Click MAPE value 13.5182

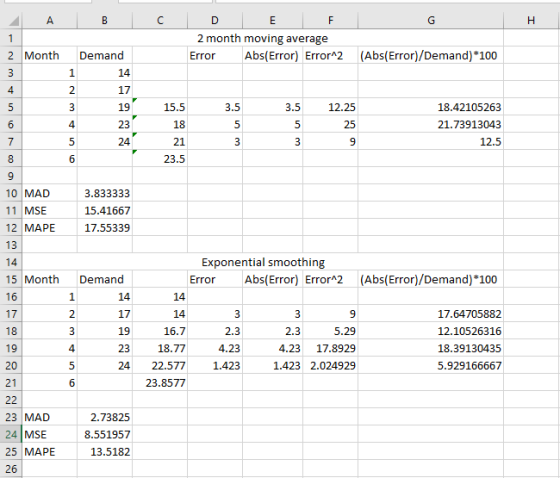click(105, 452)
